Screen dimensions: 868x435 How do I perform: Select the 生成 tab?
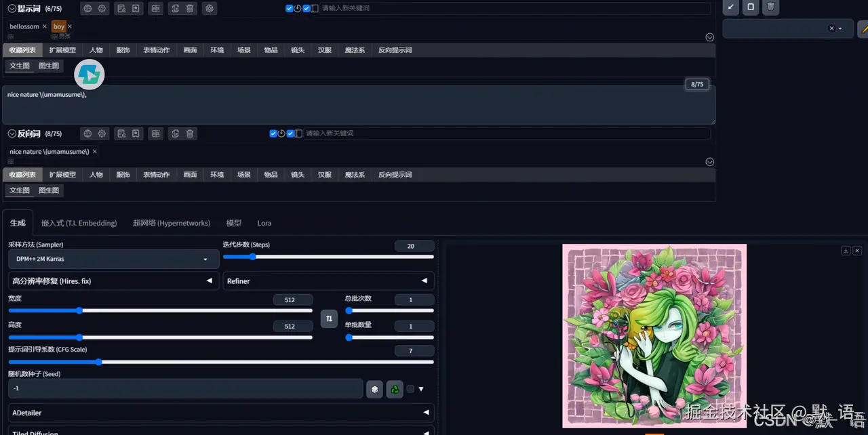coord(18,223)
